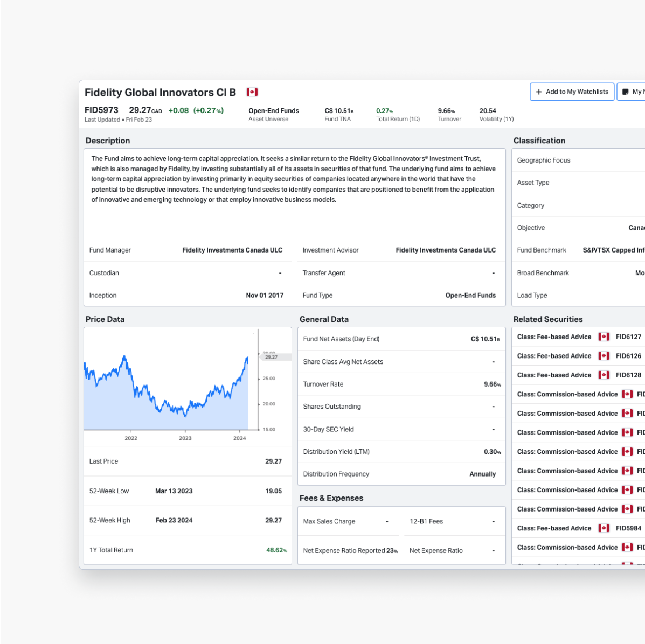Screen dimensions: 645x644
Task: Click the plus icon in Add to My Watchlists
Action: pyautogui.click(x=538, y=92)
